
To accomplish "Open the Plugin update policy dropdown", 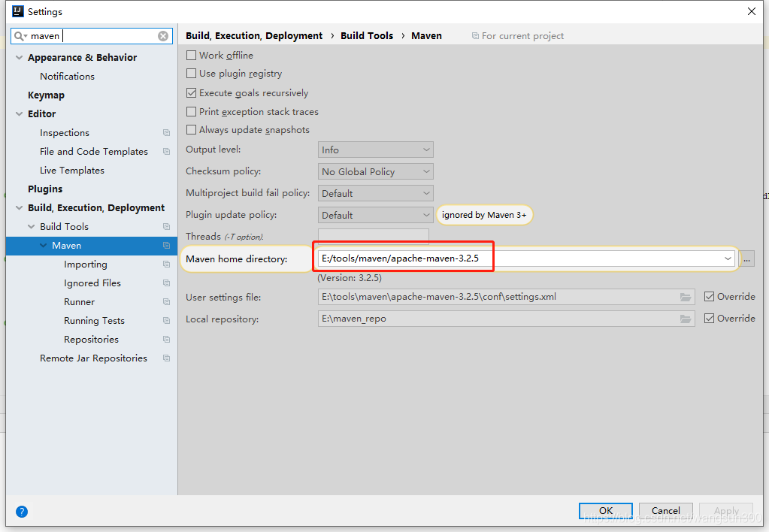I will 376,215.
